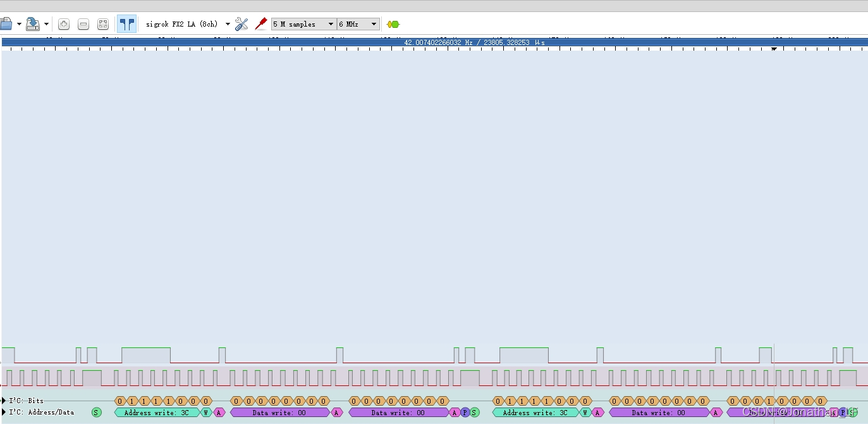Click the first 'Data write: 00' annotation
The height and width of the screenshot is (424, 868).
pyautogui.click(x=279, y=413)
